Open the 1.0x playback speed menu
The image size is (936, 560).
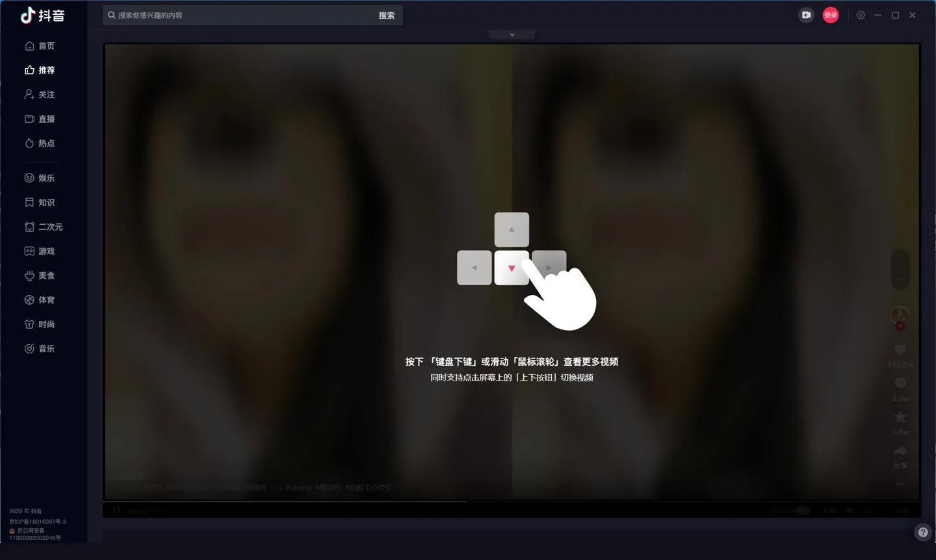[829, 511]
